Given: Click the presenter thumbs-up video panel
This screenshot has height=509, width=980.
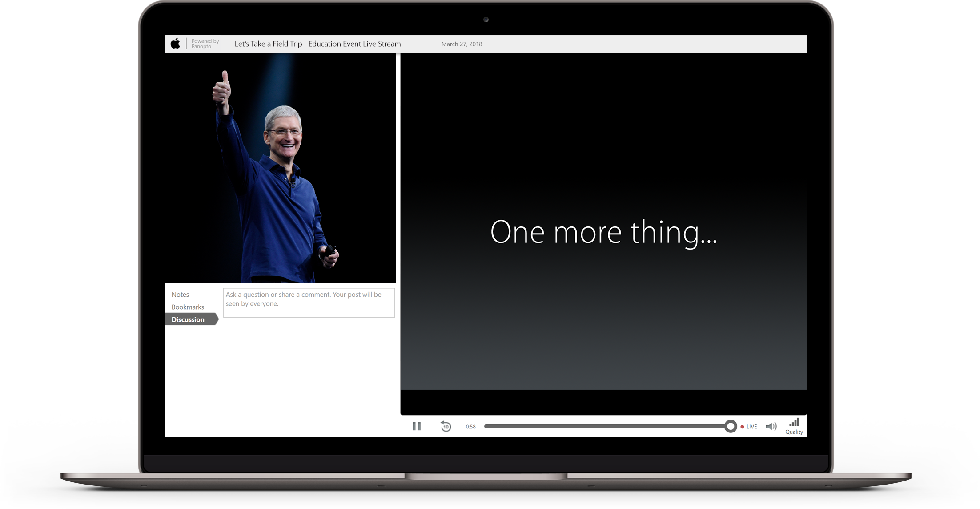Looking at the screenshot, I should click(280, 168).
